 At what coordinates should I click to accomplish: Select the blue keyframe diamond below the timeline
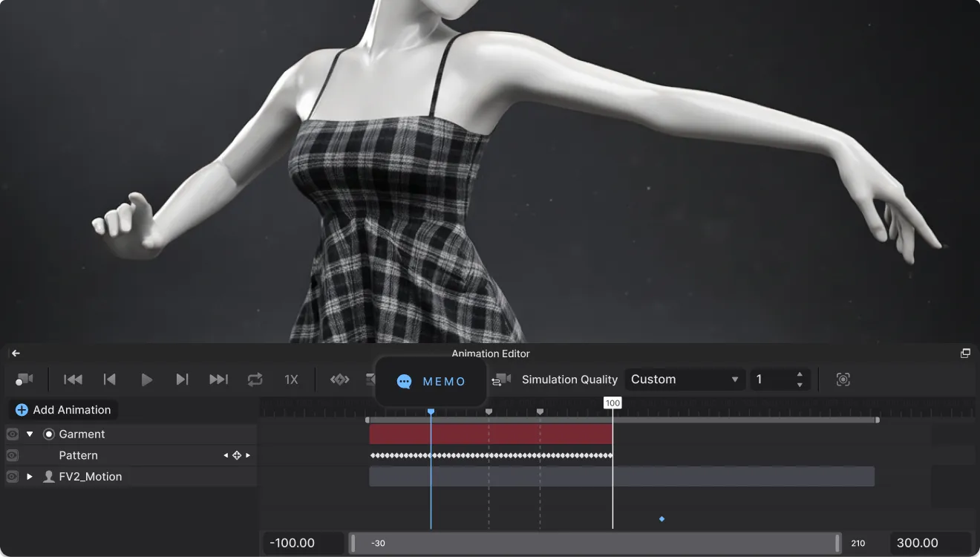coord(661,518)
